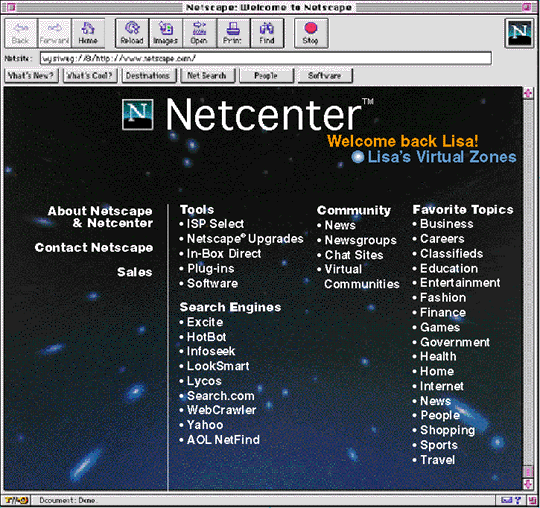Click the Finance topic

(443, 313)
